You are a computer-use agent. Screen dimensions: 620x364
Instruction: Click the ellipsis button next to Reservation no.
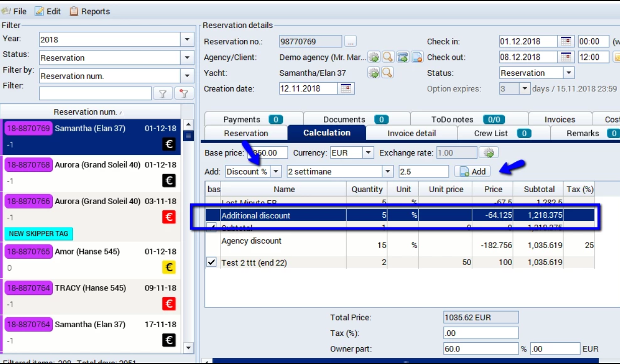(x=350, y=41)
